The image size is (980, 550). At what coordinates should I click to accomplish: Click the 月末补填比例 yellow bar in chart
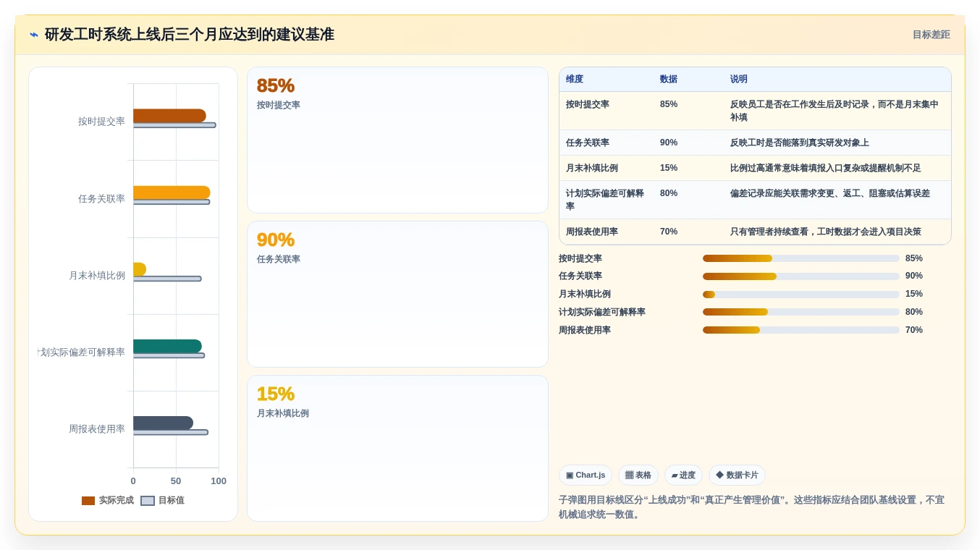click(x=140, y=269)
